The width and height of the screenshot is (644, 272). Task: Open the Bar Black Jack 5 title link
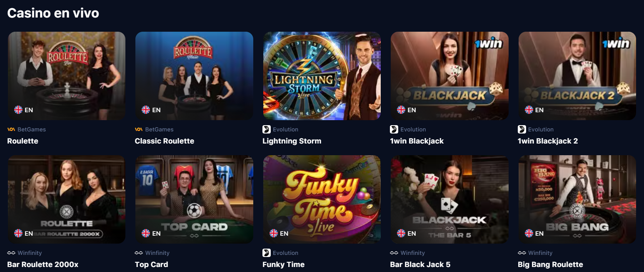(420, 264)
